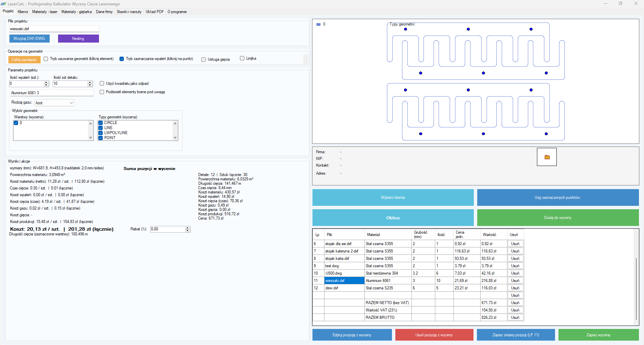Click the blue layer 0 legend swatch
This screenshot has height=345, width=644.
[x=318, y=24]
